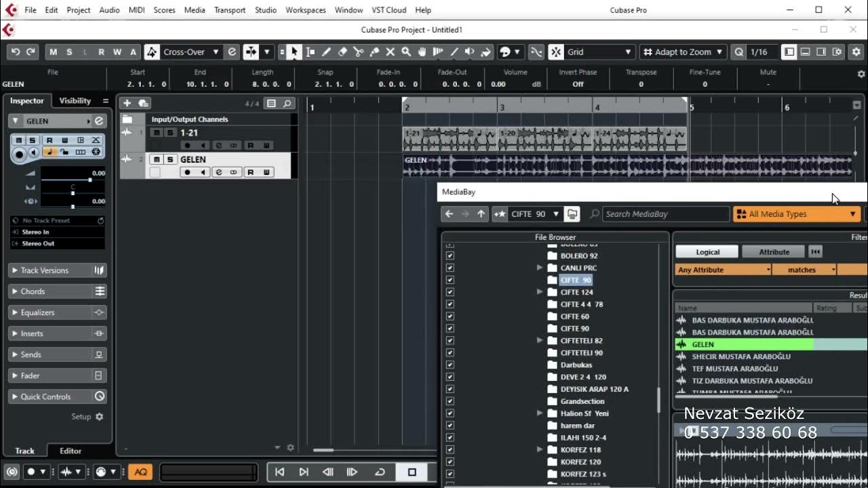Go up one folder in MediaBay
This screenshot has height=488, width=868.
(481, 213)
